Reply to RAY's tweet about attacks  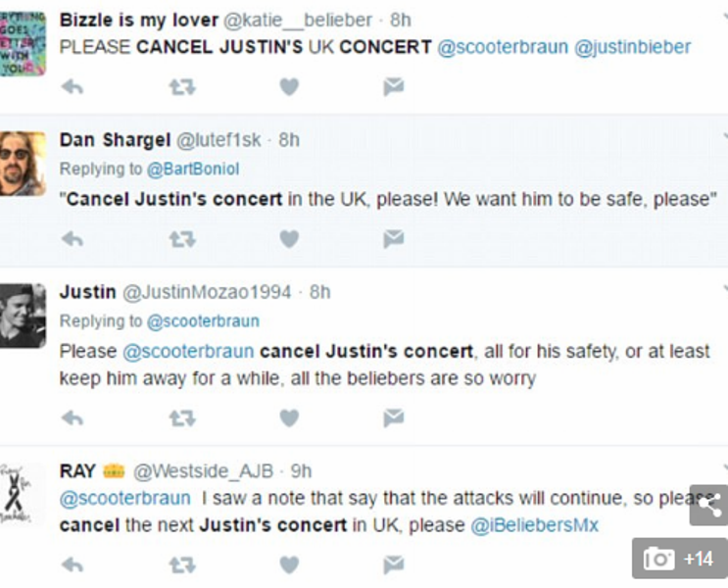point(73,563)
